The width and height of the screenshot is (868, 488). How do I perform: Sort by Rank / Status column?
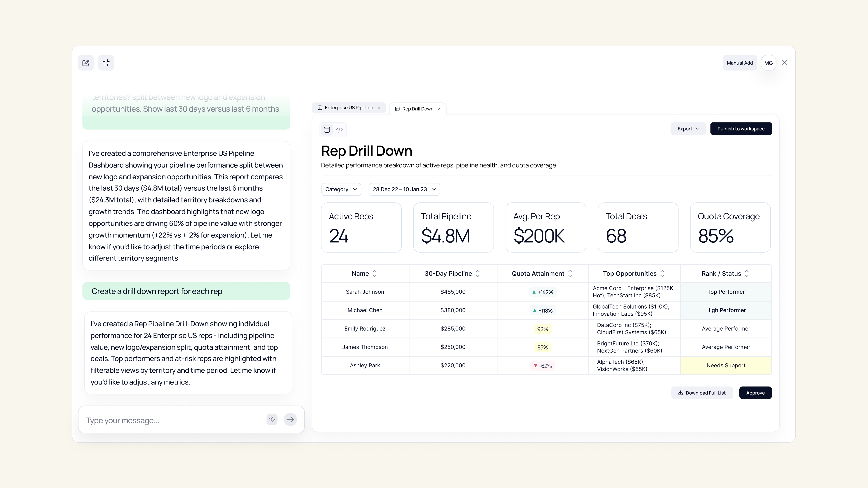[747, 273]
